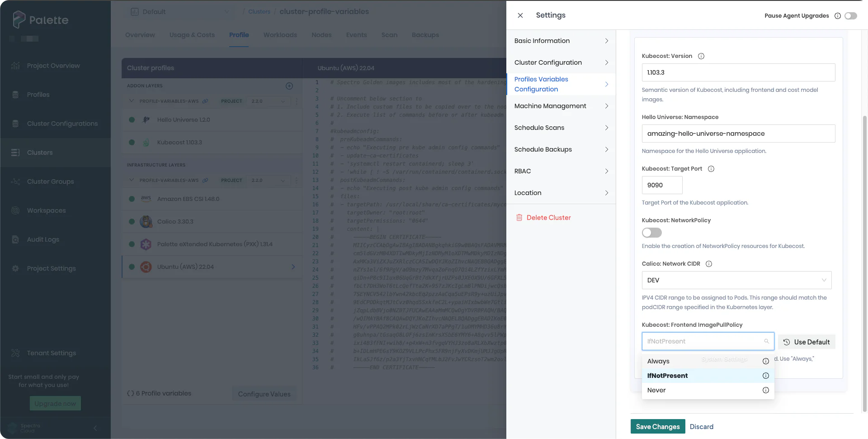Collapse the PROFILE-VARIABLES-AWS addon layer group
868x439 pixels.
pyautogui.click(x=132, y=101)
